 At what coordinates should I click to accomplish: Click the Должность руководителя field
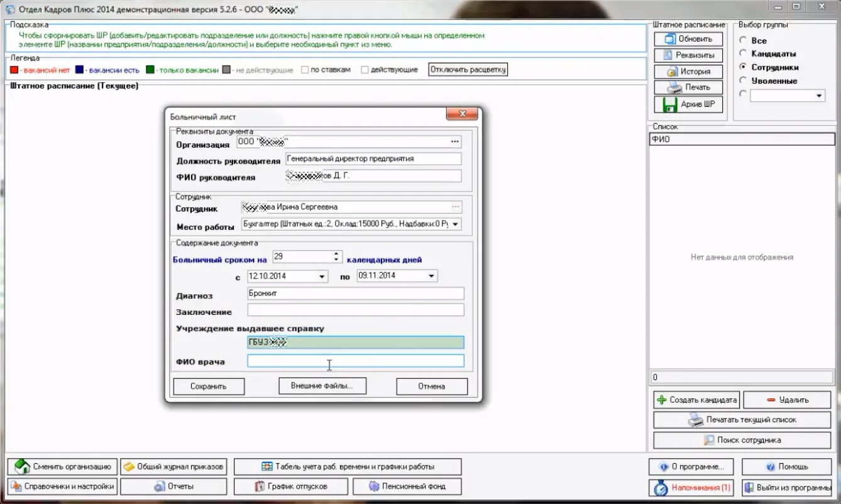click(x=373, y=159)
